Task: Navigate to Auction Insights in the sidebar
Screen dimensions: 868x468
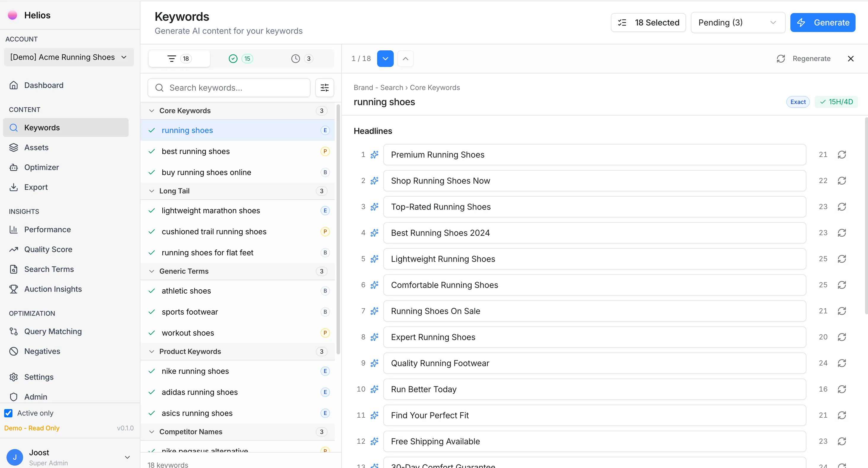Action: tap(53, 289)
